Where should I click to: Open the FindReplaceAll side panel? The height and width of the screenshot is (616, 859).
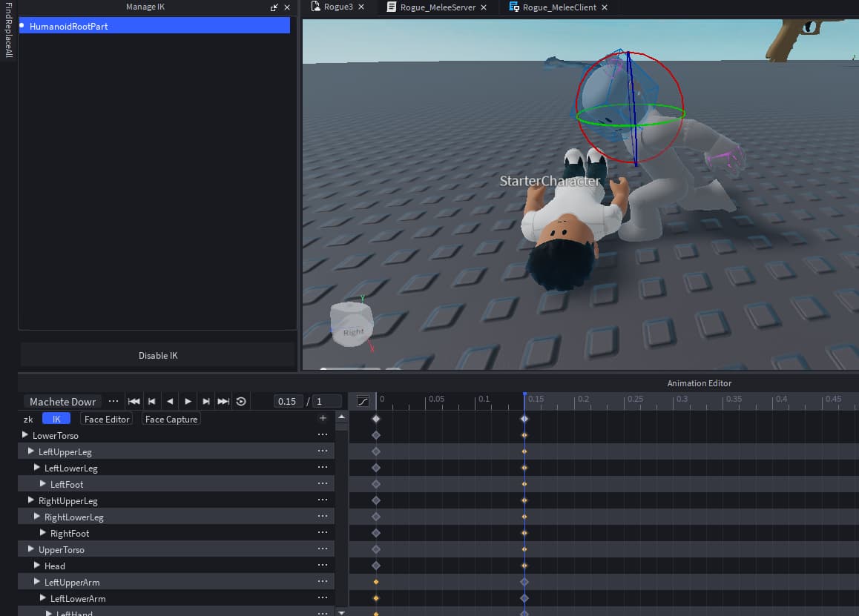click(8, 30)
